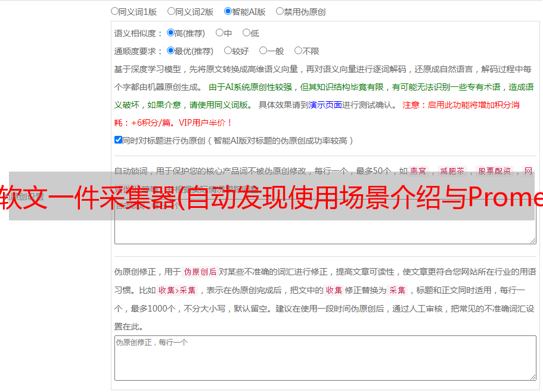Select the 同义词1版 radio option
The image size is (543, 392).
pos(114,11)
